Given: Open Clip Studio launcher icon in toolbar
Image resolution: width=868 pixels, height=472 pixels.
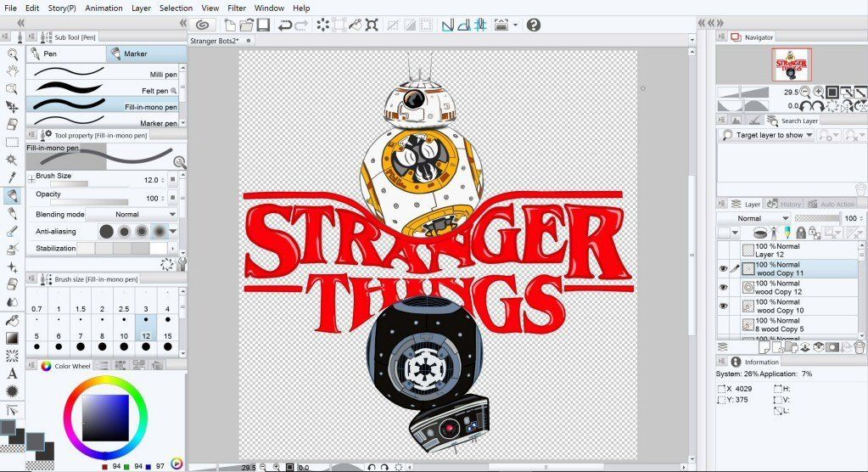Looking at the screenshot, I should [x=202, y=25].
